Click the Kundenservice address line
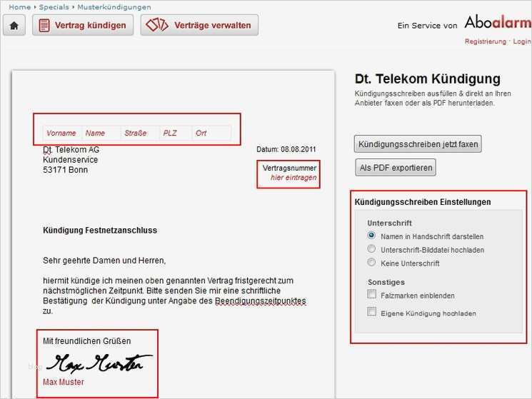This screenshot has height=399, width=532. pyautogui.click(x=70, y=160)
